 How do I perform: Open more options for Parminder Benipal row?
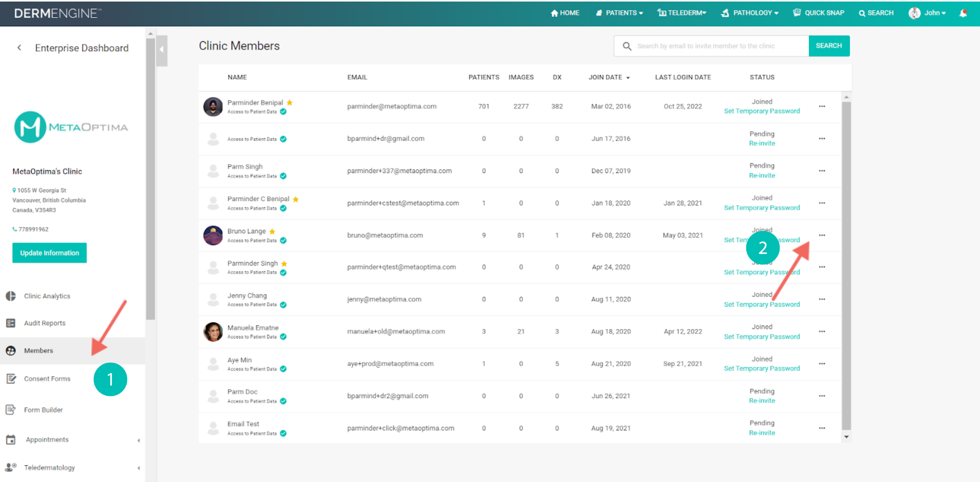[x=822, y=106]
